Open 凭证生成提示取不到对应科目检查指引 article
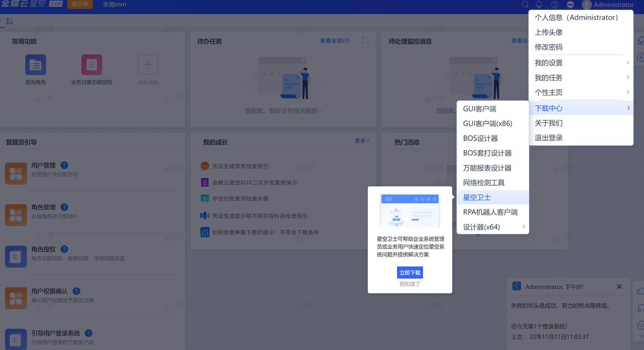The width and height of the screenshot is (644, 350). pos(259,216)
